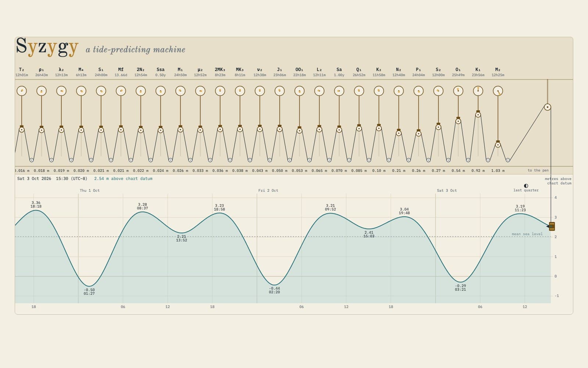Viewport: 588px width, 368px height.
Task: Click the M₂ constituent crank dial
Action: click(498, 91)
